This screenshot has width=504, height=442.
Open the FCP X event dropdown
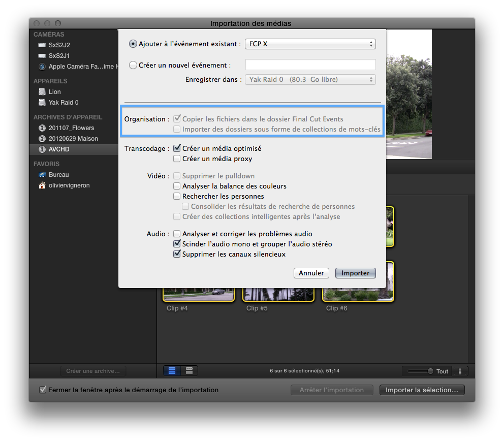click(310, 44)
